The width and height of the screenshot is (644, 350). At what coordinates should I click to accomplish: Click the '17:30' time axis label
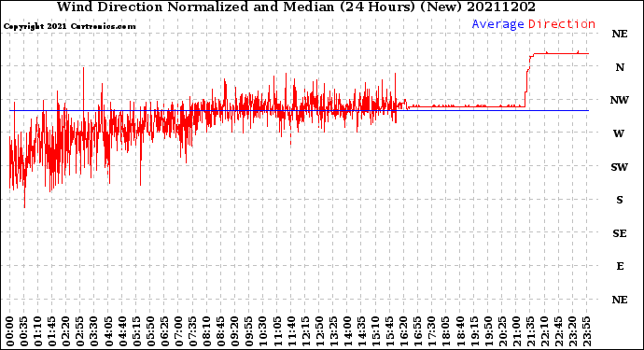(431, 331)
